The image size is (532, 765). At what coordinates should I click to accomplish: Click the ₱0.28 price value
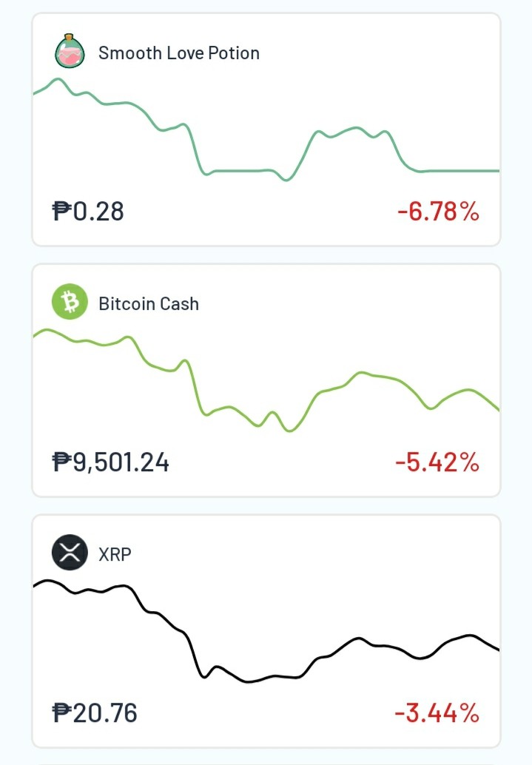88,212
